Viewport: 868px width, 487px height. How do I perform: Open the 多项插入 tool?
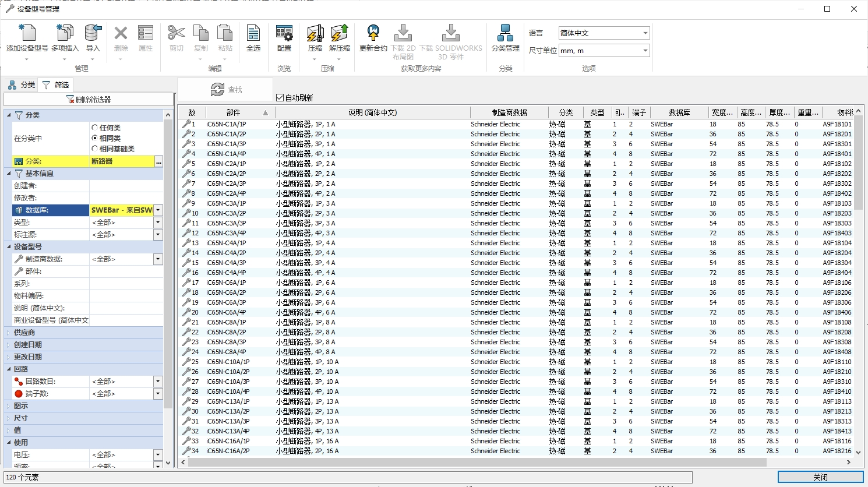pyautogui.click(x=65, y=34)
